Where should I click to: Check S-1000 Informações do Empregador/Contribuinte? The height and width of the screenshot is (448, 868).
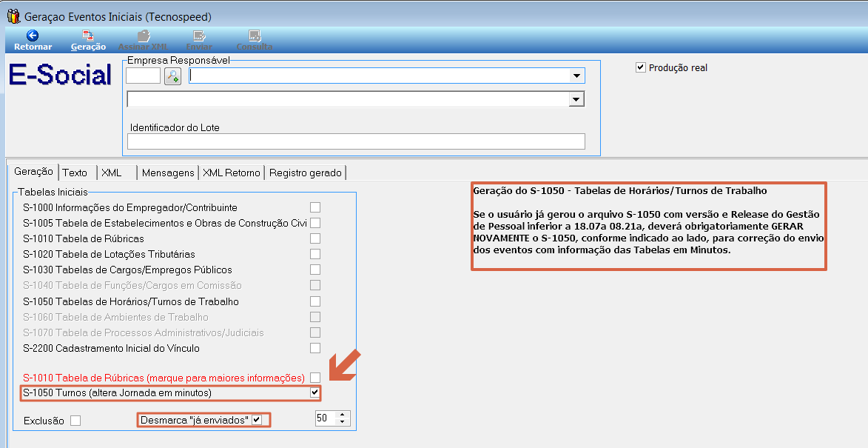click(x=315, y=207)
